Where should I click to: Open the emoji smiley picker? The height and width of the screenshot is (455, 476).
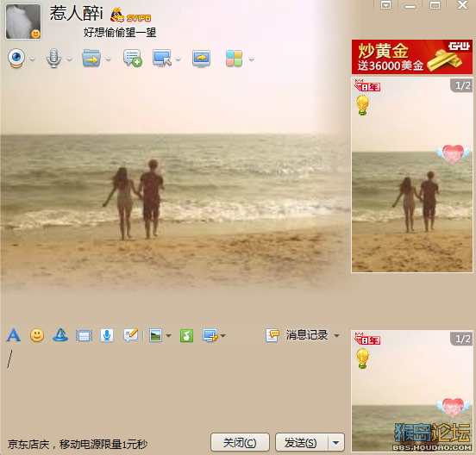[x=37, y=335]
